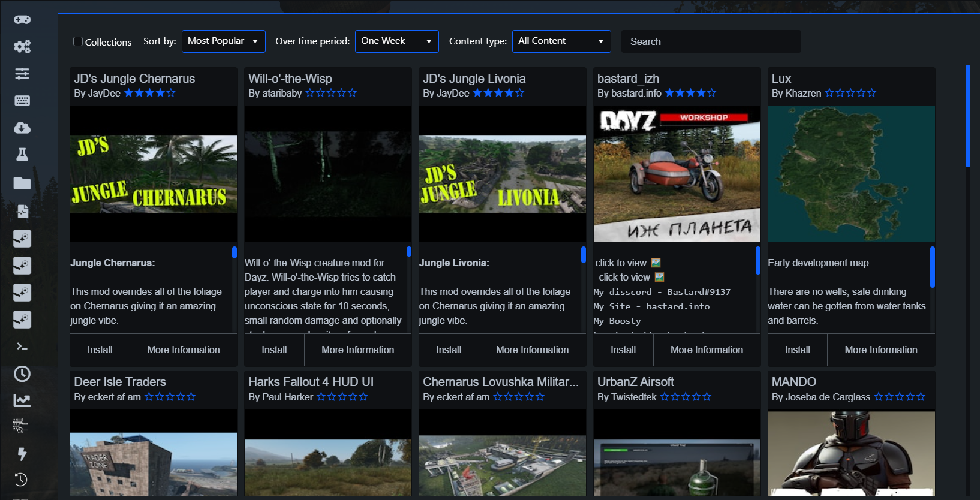Screen dimensions: 980x500
Task: Install the Lux map
Action: click(798, 350)
